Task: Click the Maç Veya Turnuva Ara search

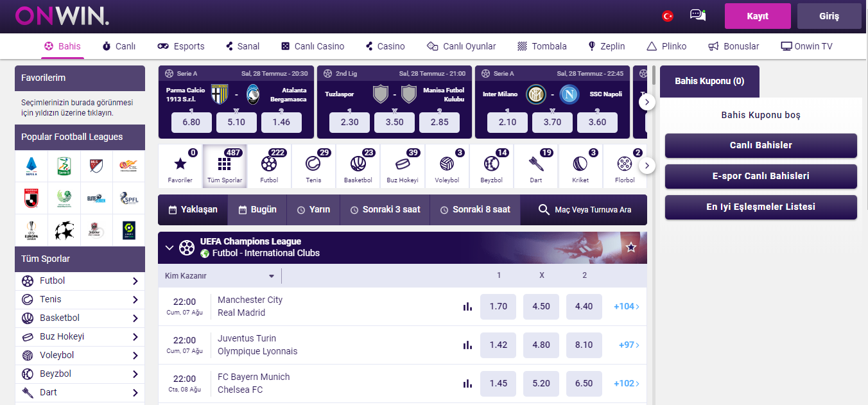Action: coord(584,210)
